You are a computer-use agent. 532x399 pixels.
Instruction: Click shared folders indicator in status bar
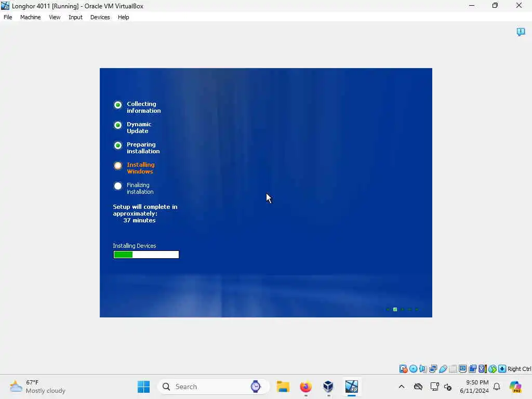point(453,369)
